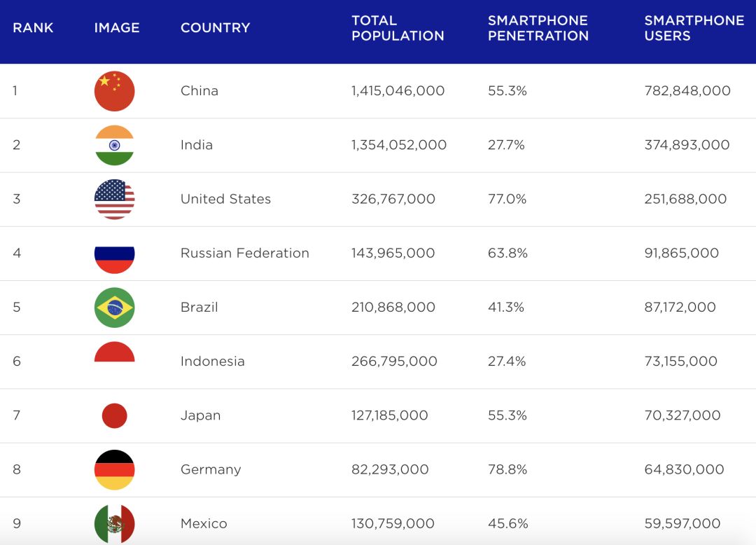The width and height of the screenshot is (756, 545).
Task: Click the Germany flag icon
Action: click(x=114, y=469)
